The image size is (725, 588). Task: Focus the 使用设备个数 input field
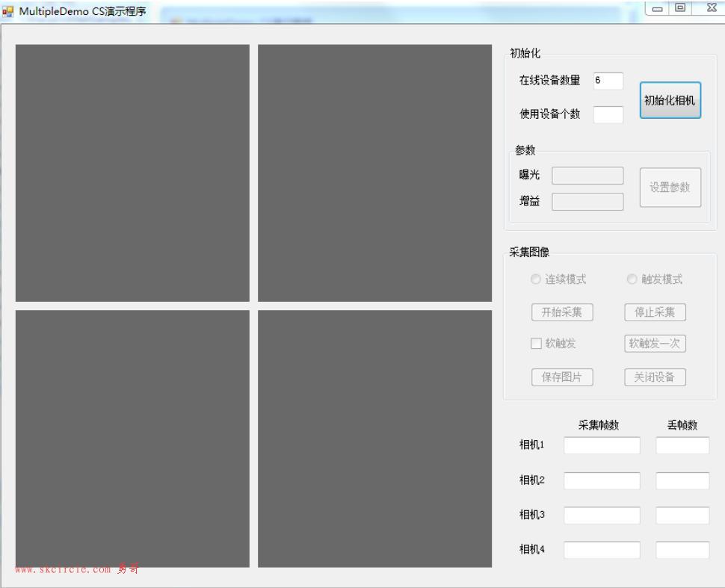point(608,114)
